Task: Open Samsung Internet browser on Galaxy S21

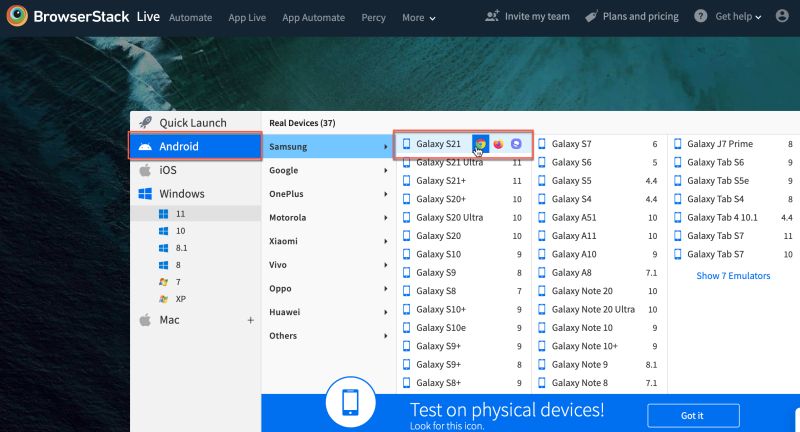Action: pos(516,144)
